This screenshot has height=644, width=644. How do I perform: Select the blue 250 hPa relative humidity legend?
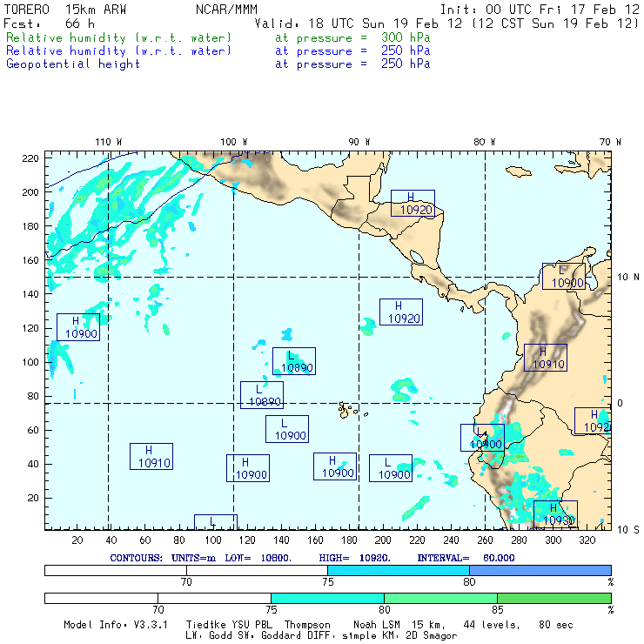[x=119, y=51]
